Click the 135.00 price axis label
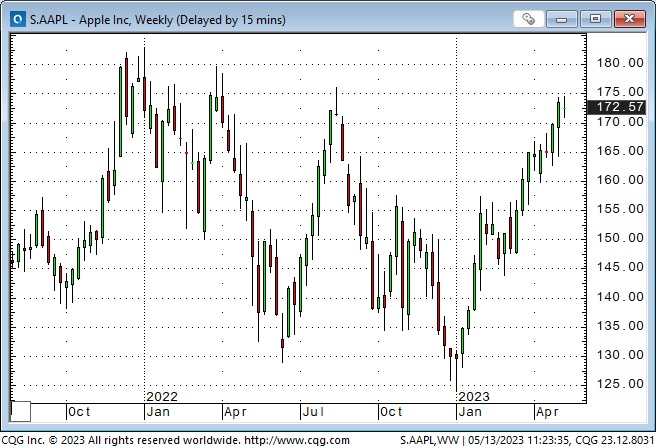The image size is (656, 448). pyautogui.click(x=620, y=326)
